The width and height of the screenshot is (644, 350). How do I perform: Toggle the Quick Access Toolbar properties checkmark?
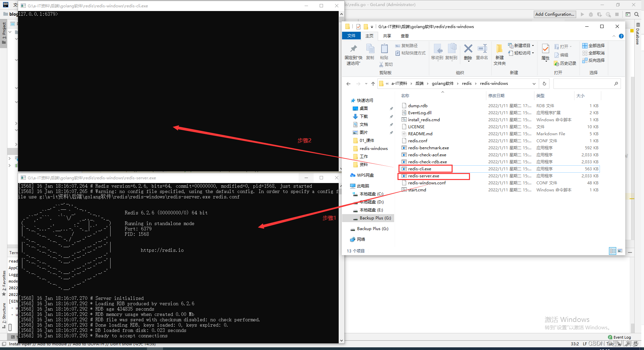pyautogui.click(x=358, y=27)
